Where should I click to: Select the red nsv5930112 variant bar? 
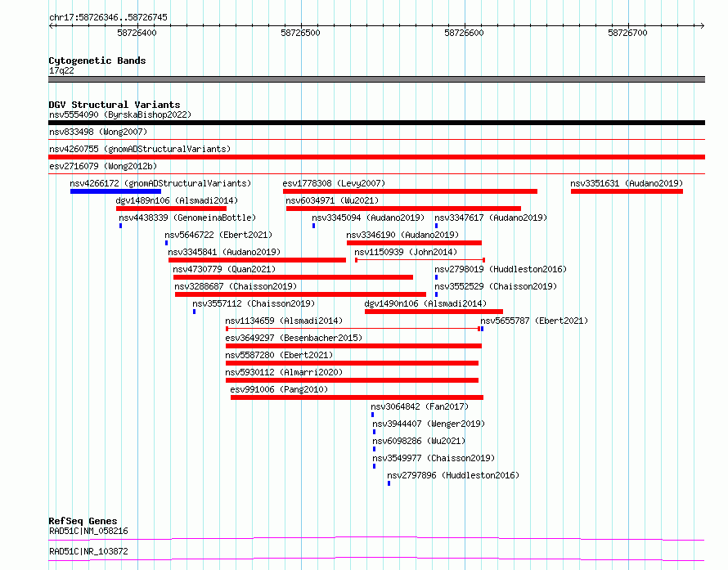click(352, 380)
